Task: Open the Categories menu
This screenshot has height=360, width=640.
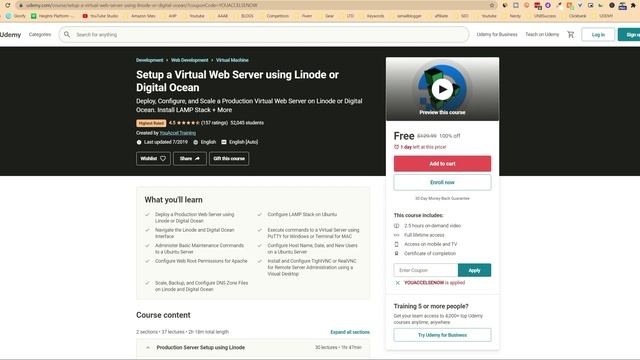Action: click(40, 35)
